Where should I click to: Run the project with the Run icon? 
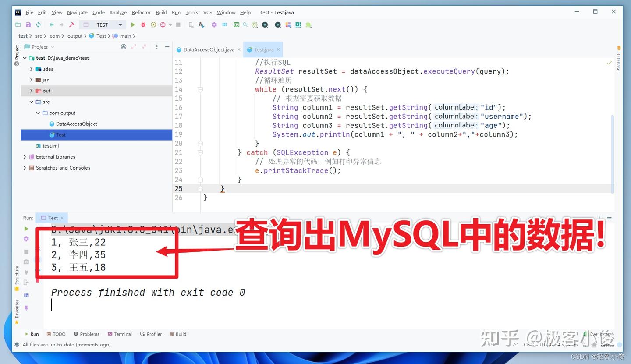pos(133,25)
